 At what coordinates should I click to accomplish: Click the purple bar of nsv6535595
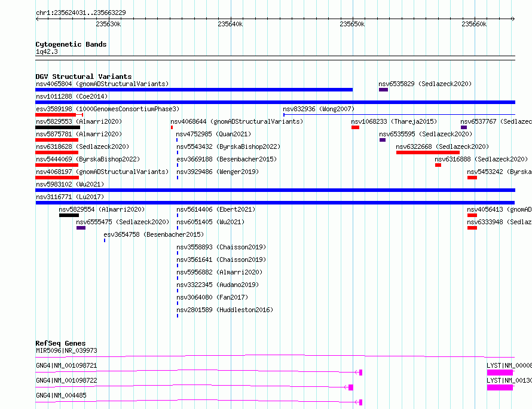(x=383, y=140)
